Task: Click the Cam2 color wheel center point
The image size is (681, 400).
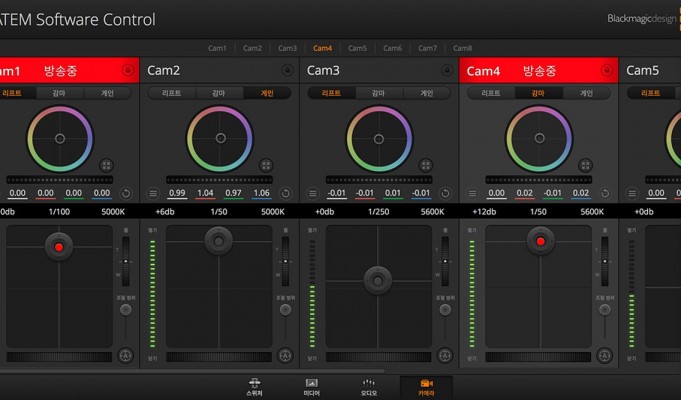Action: tap(221, 138)
